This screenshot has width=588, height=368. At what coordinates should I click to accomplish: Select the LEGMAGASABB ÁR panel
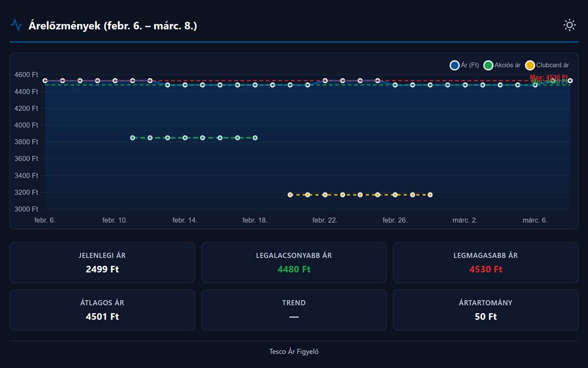coord(486,263)
